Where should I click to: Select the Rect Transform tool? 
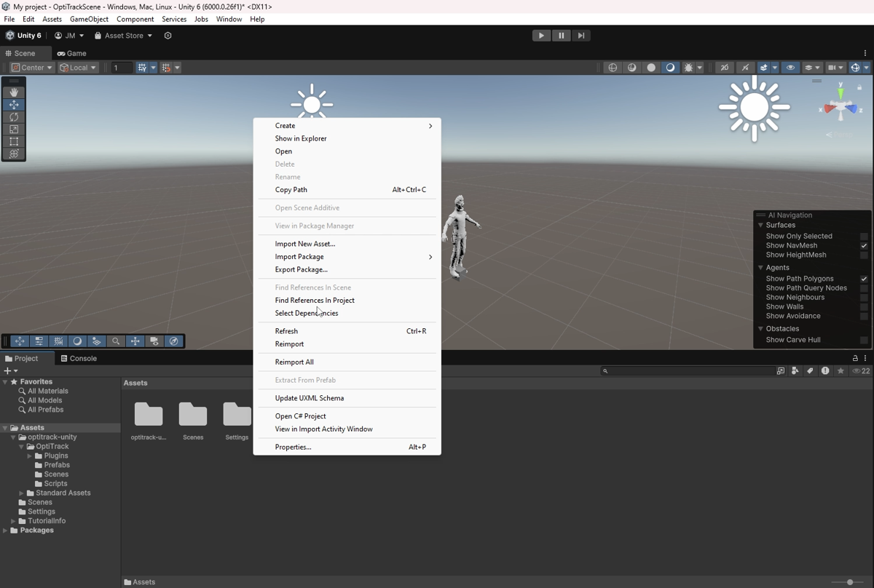point(14,142)
